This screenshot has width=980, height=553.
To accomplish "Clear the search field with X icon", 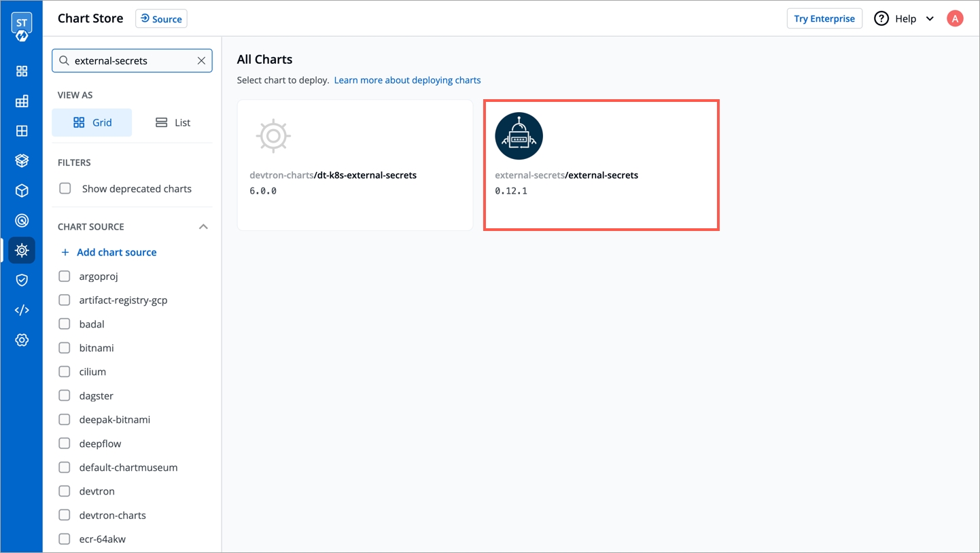I will 201,60.
